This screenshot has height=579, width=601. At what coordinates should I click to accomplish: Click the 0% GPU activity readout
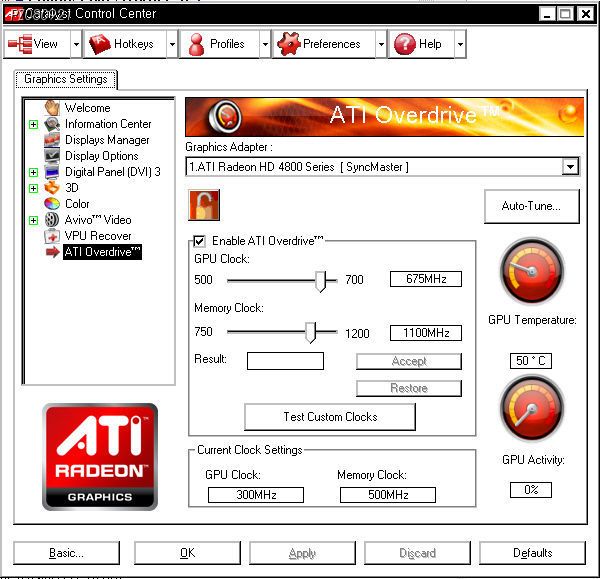pyautogui.click(x=531, y=490)
